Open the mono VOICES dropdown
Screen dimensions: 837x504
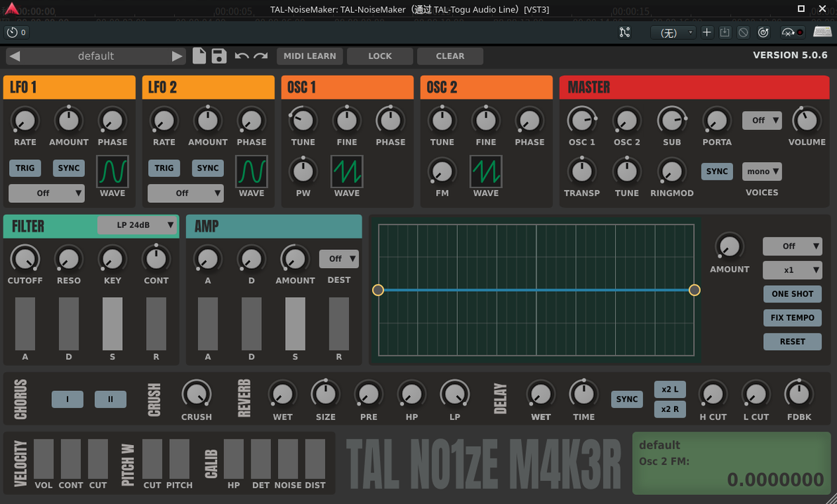763,171
